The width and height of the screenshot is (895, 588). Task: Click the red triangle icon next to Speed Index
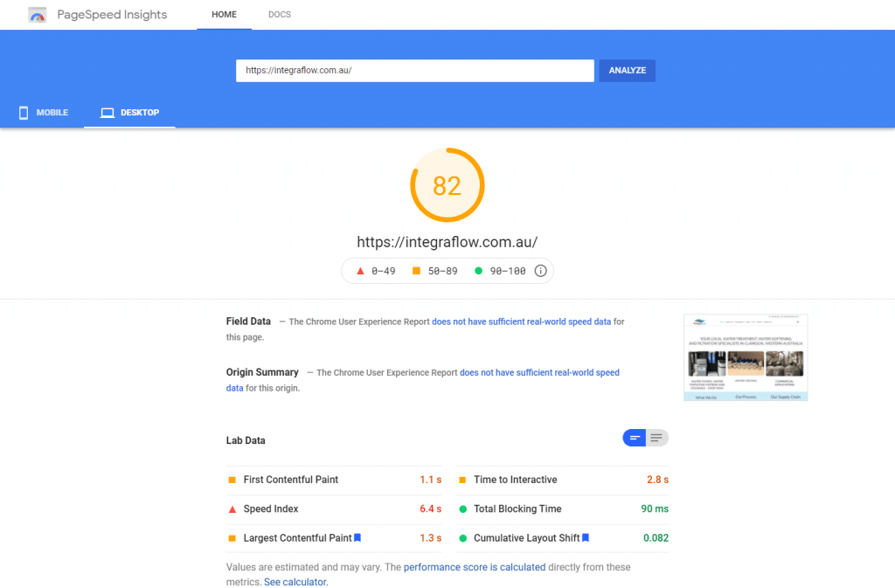point(232,508)
